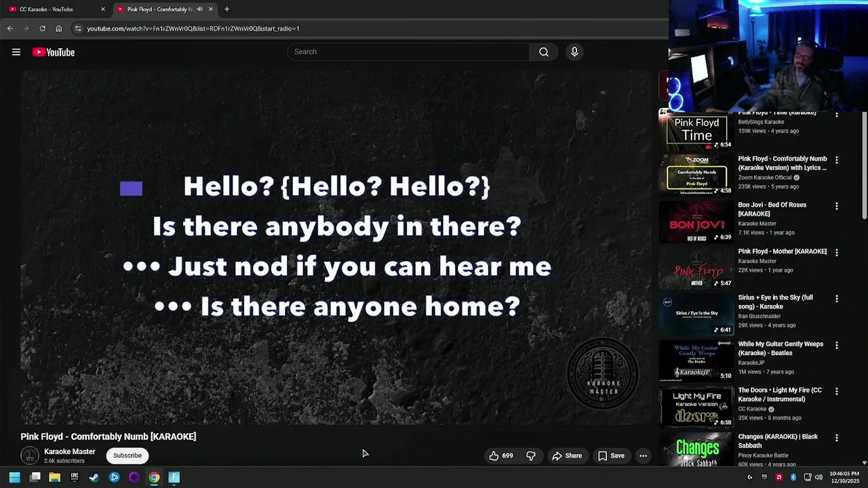The image size is (868, 488).
Task: Open the Karaoke Master channel name link
Action: (70, 451)
